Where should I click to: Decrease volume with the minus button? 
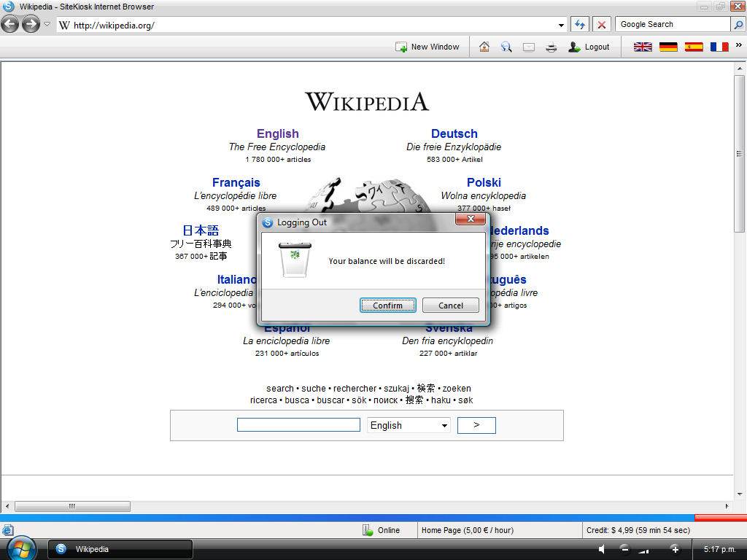624,549
